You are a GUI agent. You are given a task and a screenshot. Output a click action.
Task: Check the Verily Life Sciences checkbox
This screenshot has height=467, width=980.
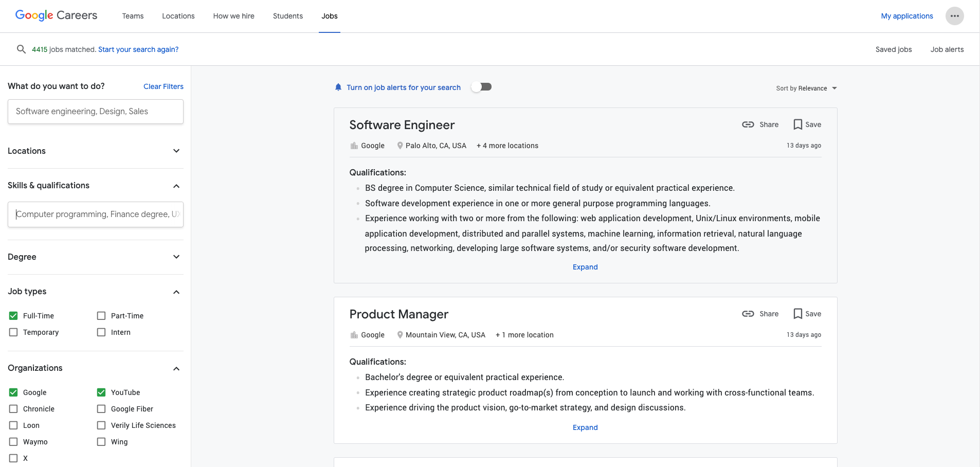coord(101,425)
